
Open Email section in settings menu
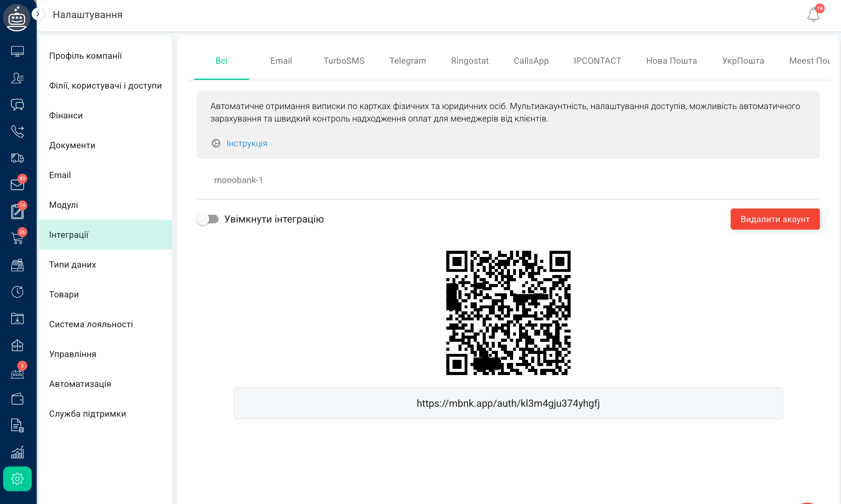point(105,175)
